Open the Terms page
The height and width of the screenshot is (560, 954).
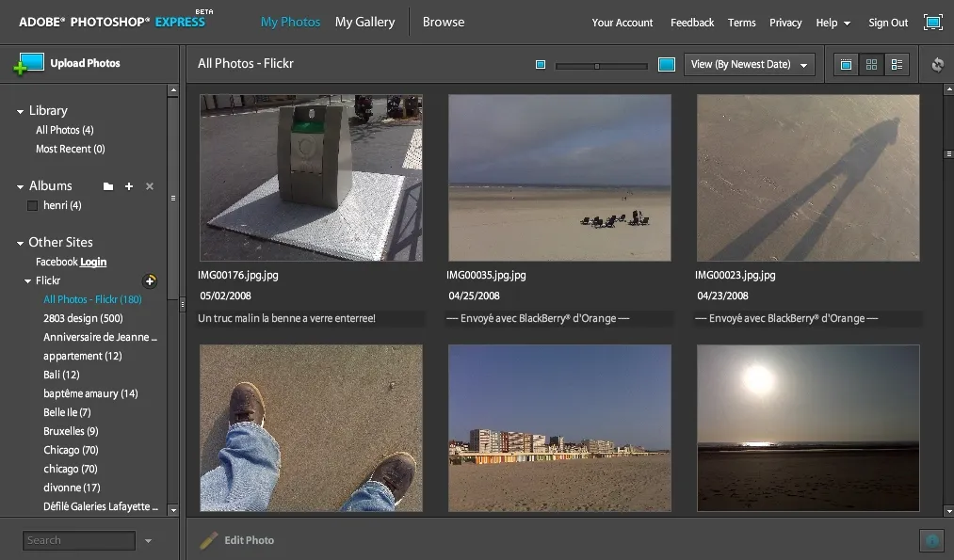click(742, 23)
